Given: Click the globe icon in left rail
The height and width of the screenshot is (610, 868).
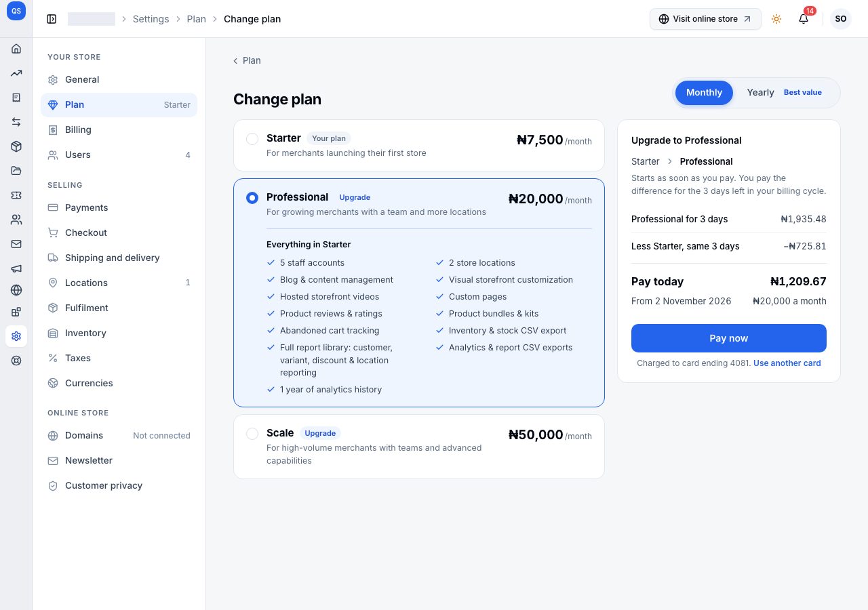Looking at the screenshot, I should tap(16, 290).
